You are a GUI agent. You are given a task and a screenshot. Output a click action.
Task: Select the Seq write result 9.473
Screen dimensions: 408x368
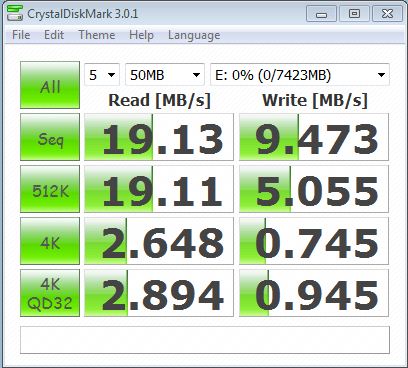click(x=314, y=137)
